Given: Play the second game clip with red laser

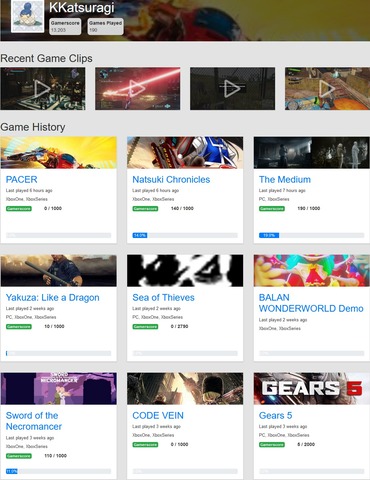Looking at the screenshot, I should [x=138, y=89].
